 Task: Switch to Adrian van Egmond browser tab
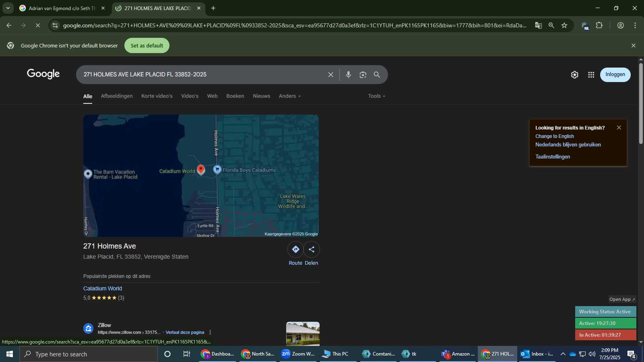(x=62, y=8)
